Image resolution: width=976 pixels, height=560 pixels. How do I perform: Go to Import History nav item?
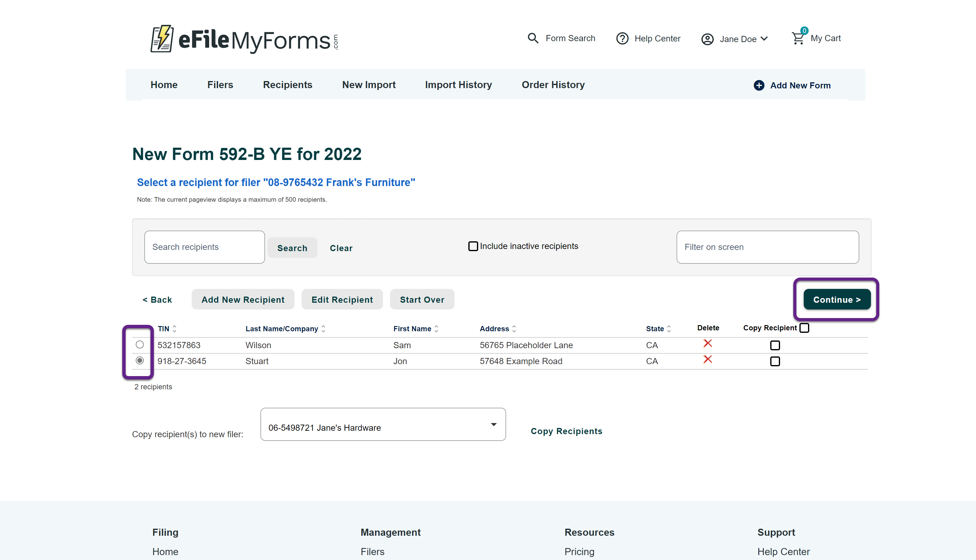pos(458,85)
